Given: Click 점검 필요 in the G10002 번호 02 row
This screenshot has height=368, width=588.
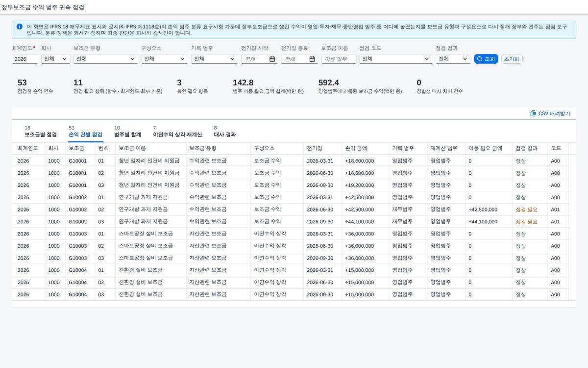Looking at the screenshot, I should click(527, 210).
